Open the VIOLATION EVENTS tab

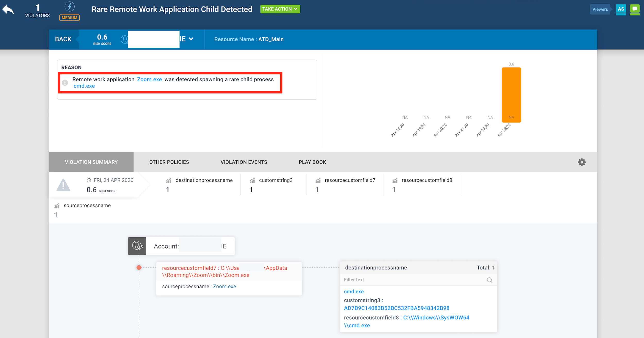pyautogui.click(x=244, y=162)
